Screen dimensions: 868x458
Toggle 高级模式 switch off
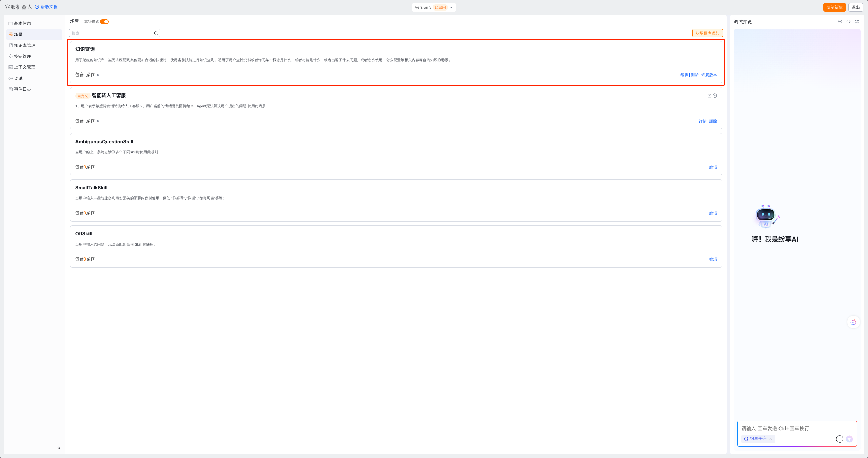[104, 22]
